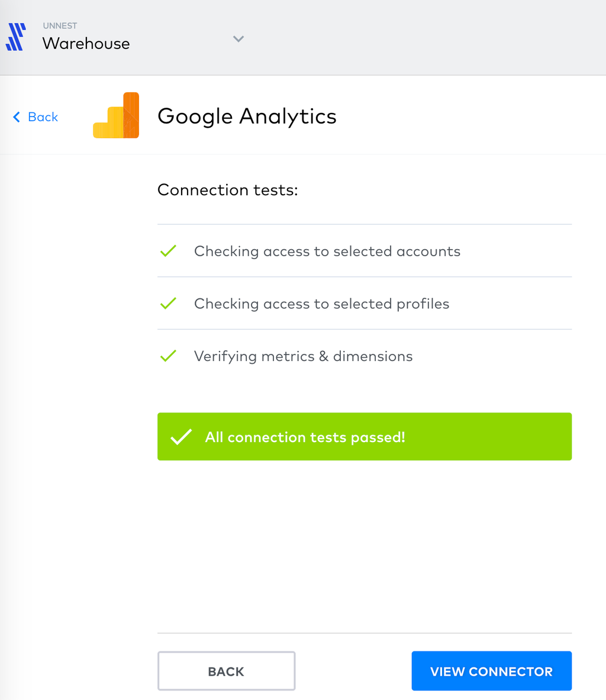The width and height of the screenshot is (606, 700).
Task: Click the VIEW CONNECTOR button
Action: click(x=492, y=671)
